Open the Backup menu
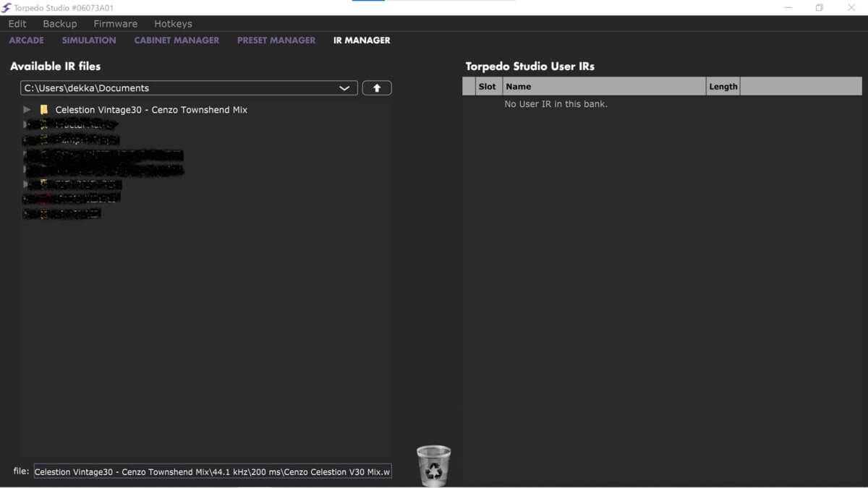The height and width of the screenshot is (488, 868). (x=60, y=24)
